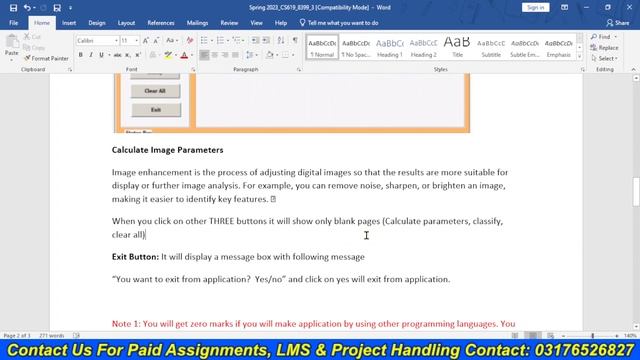Open Replace dialog
This screenshot has height=360, width=640.
pyautogui.click(x=604, y=48)
